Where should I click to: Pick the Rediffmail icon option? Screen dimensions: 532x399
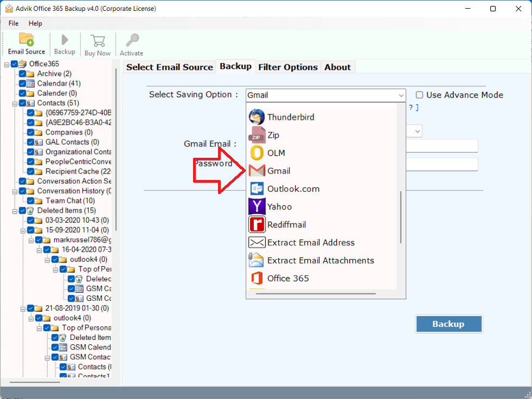click(257, 224)
